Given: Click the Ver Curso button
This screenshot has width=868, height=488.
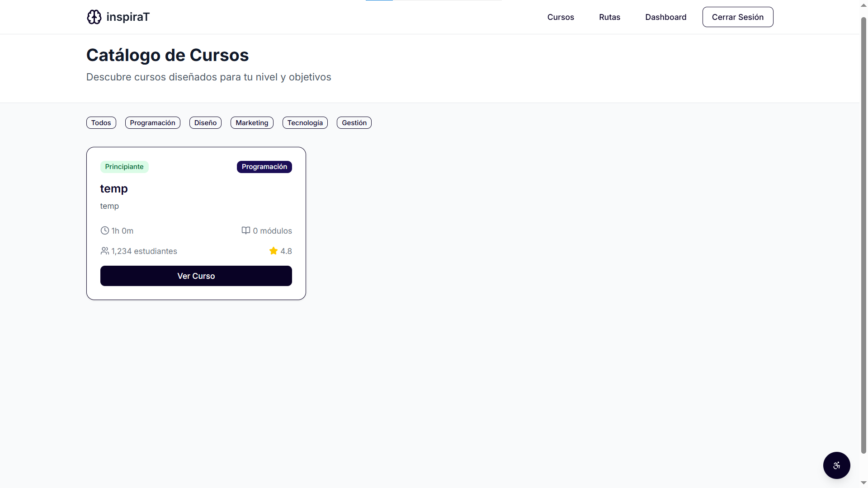Looking at the screenshot, I should tap(196, 276).
